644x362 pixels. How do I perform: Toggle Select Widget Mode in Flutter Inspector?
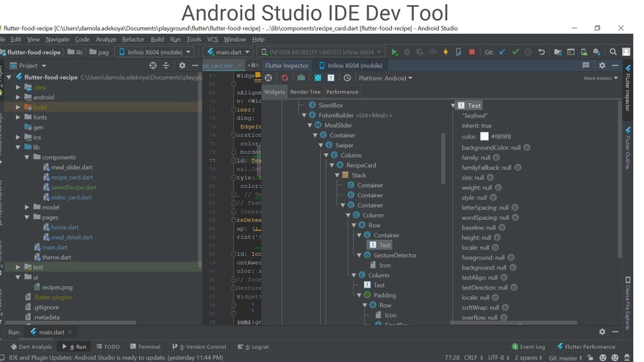point(269,78)
